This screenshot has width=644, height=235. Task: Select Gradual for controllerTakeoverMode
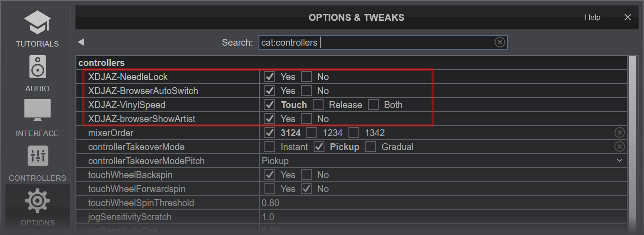pos(371,147)
